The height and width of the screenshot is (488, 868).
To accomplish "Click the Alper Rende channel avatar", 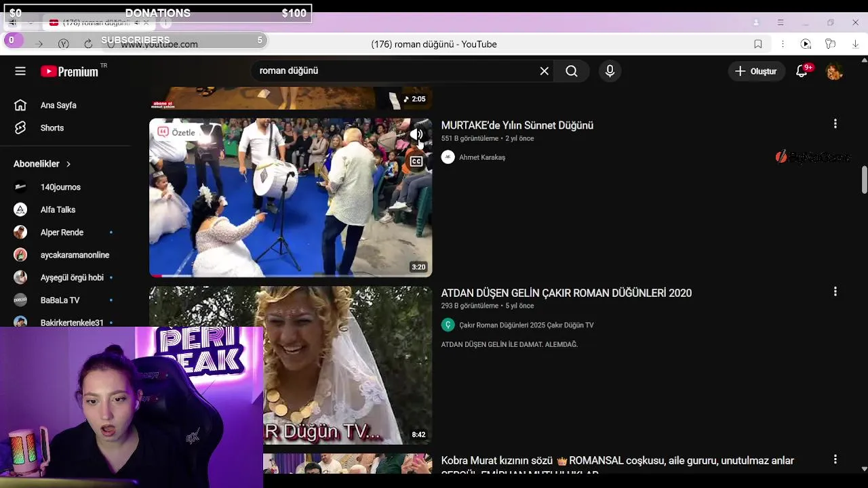I will (20, 232).
